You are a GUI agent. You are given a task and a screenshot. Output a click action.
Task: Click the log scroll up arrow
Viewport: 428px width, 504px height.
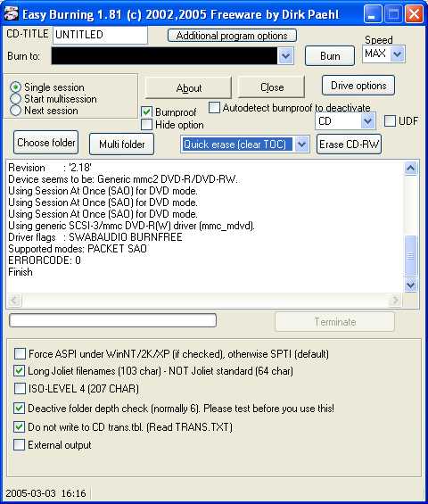411,168
